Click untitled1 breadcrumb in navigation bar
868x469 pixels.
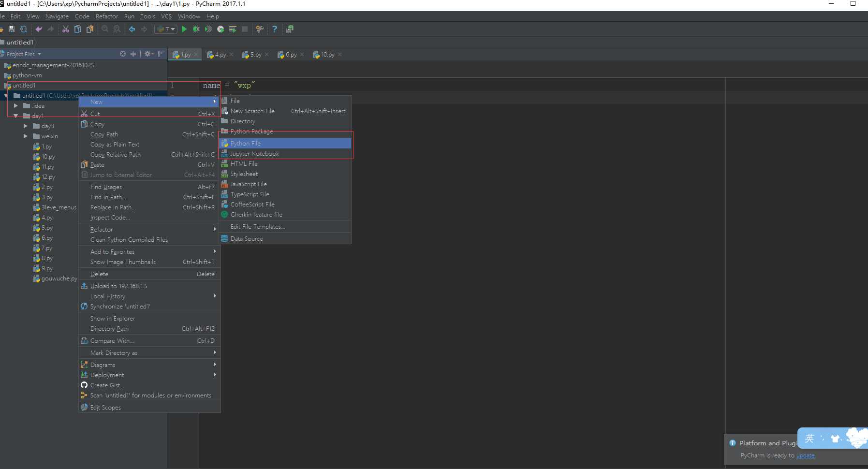[19, 42]
